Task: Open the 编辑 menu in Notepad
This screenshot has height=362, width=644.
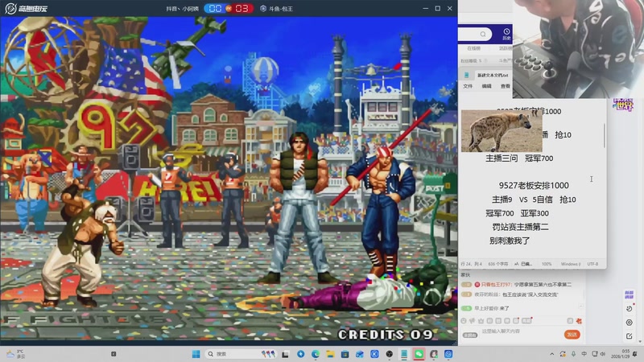Action: 486,86
